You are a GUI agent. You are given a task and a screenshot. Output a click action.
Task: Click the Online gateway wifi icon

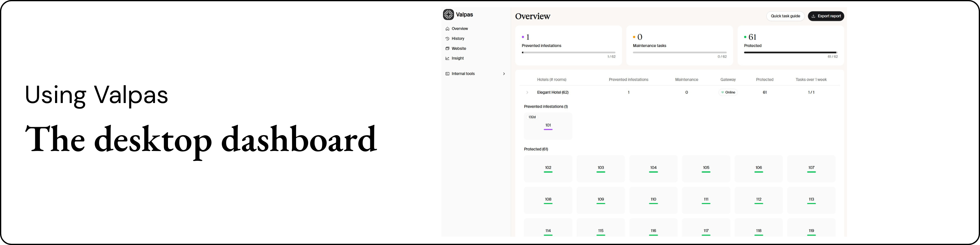point(722,92)
